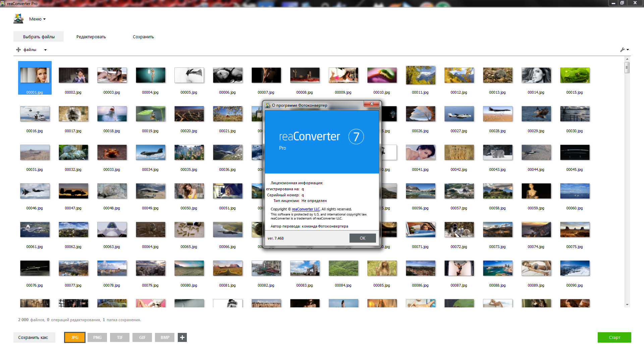Click the plus icon to add файлы
644x349 pixels.
(18, 50)
